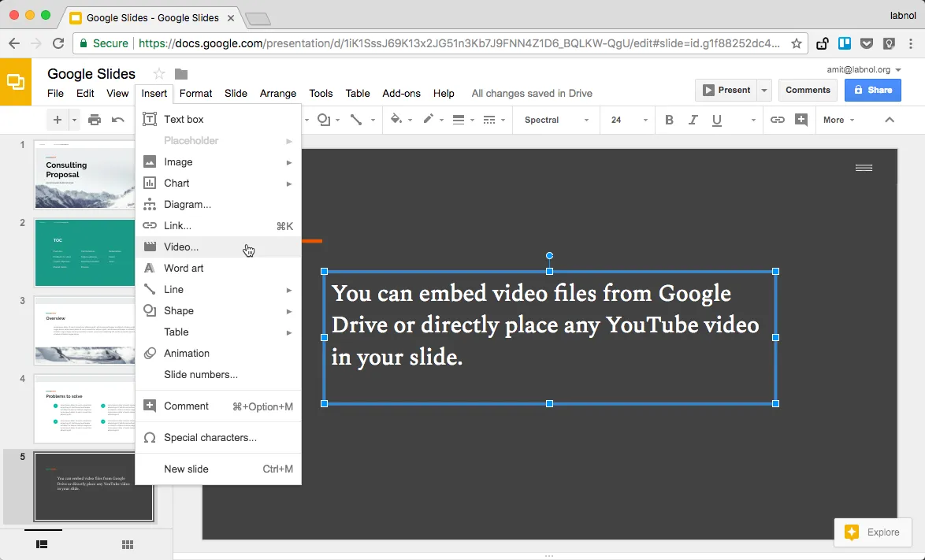The image size is (925, 560).
Task: Select Video from the Insert menu
Action: [x=181, y=247]
